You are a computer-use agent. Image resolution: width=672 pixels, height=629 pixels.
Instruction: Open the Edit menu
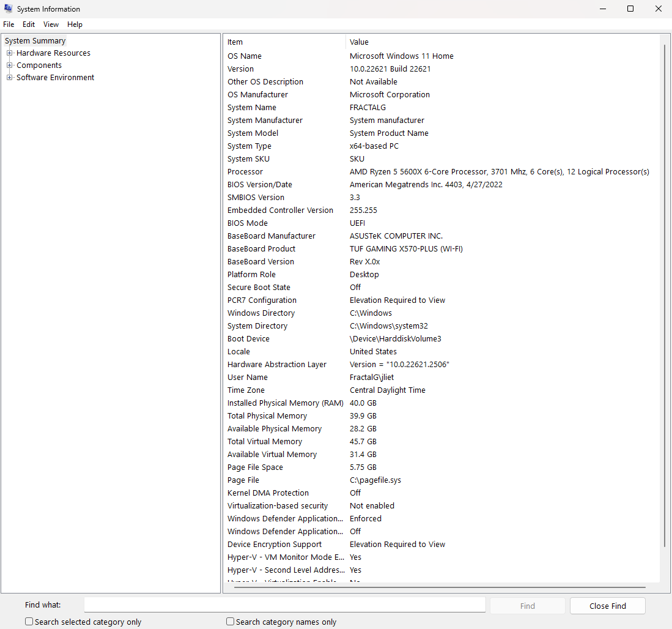point(29,24)
